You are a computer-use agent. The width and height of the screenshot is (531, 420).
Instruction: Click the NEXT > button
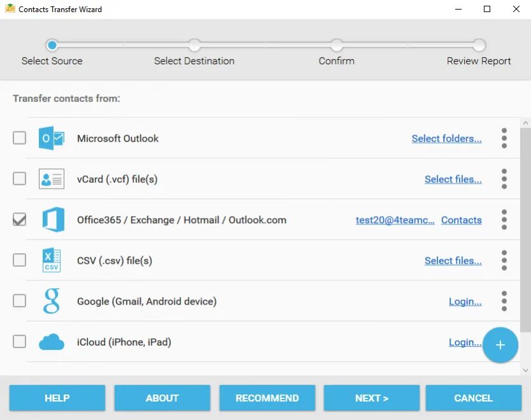[372, 398]
